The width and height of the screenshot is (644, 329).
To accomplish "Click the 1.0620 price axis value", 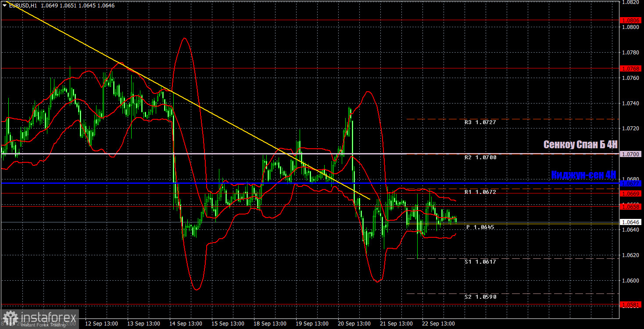I will (631, 255).
